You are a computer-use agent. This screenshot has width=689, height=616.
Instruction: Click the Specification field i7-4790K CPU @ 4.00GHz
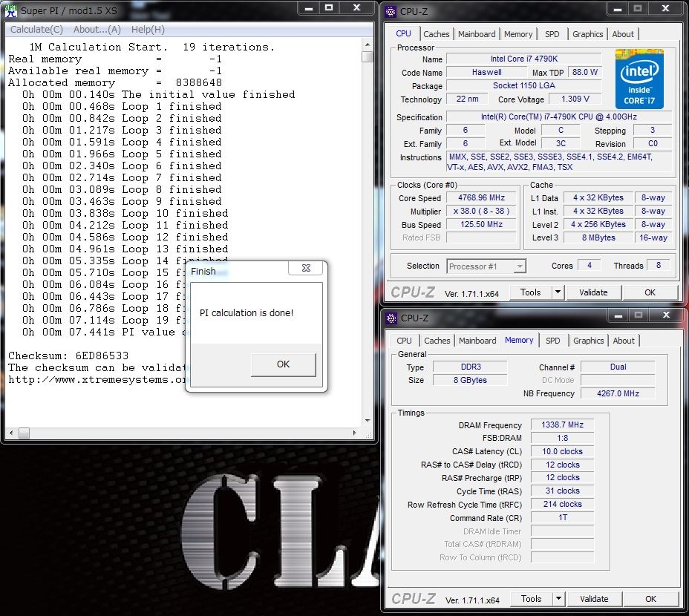pyautogui.click(x=559, y=117)
